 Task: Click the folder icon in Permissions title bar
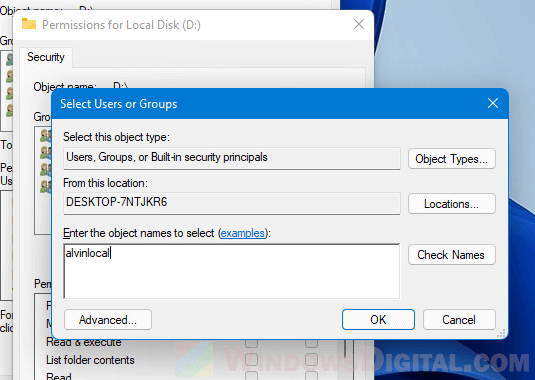click(29, 24)
